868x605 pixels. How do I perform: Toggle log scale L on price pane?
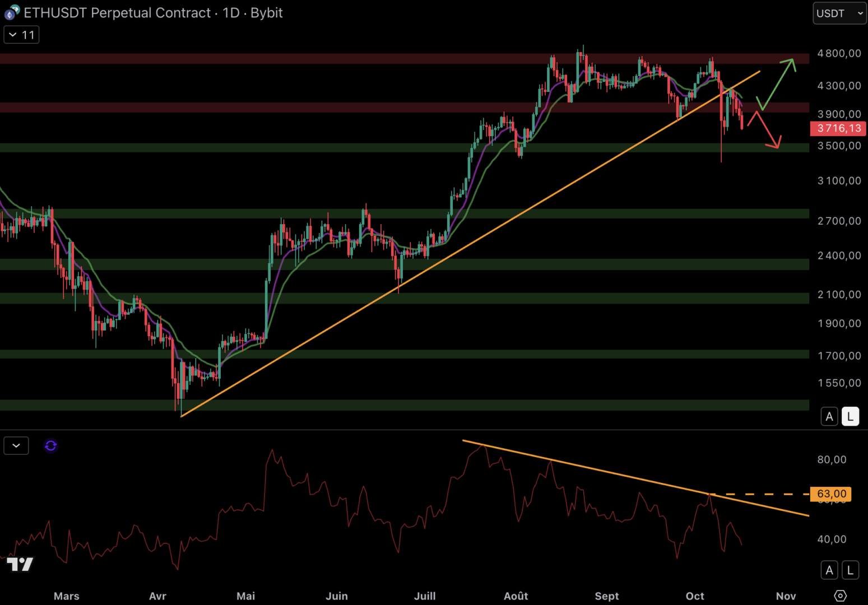tap(850, 416)
